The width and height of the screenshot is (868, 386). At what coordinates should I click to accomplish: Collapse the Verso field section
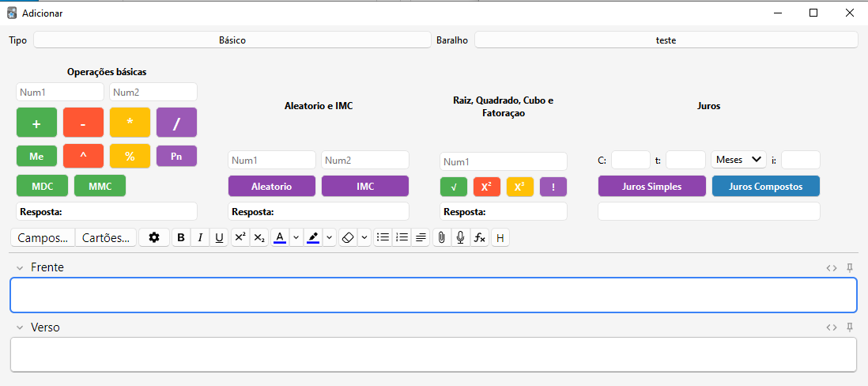(x=20, y=327)
